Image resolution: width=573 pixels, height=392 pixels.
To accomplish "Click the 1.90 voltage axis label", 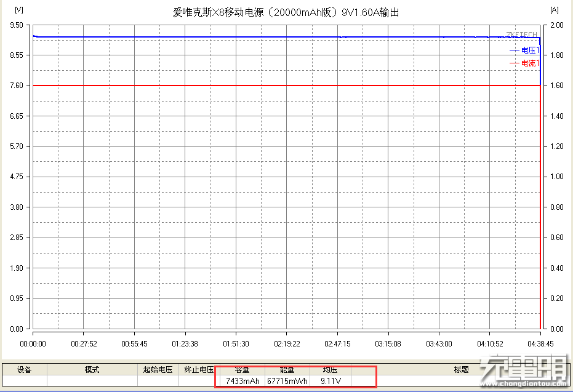I will click(17, 268).
